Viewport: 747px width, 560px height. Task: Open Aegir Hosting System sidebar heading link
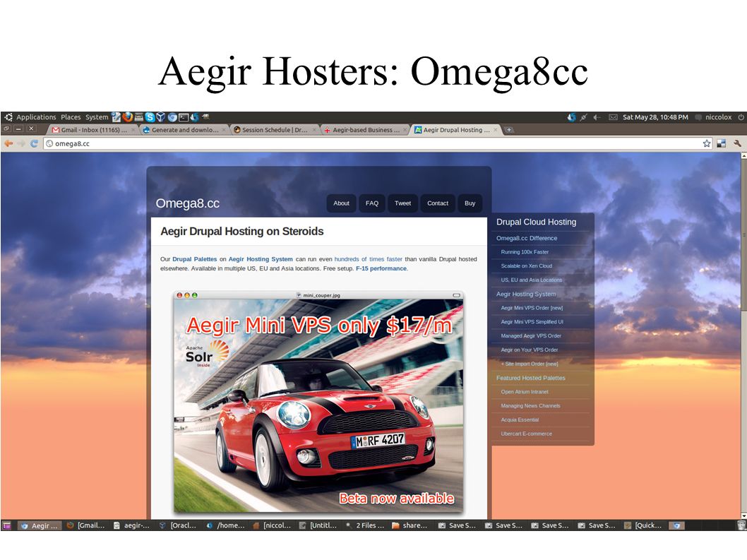[x=526, y=294]
